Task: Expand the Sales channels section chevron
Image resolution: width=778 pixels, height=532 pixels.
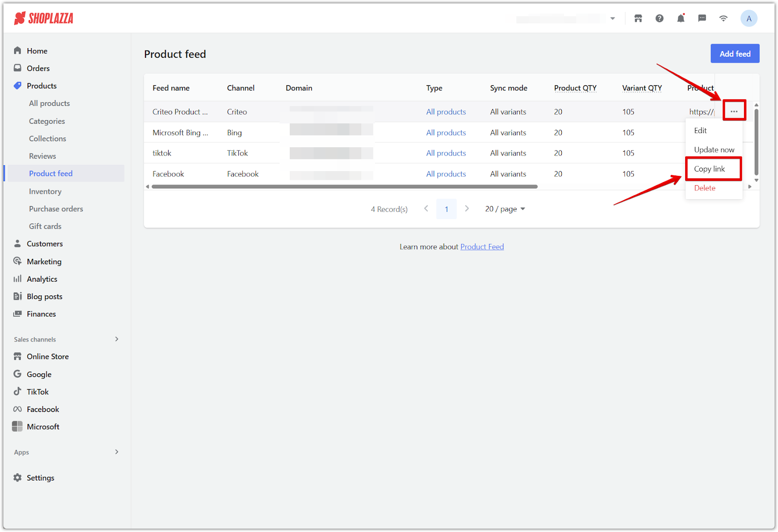Action: [x=117, y=339]
